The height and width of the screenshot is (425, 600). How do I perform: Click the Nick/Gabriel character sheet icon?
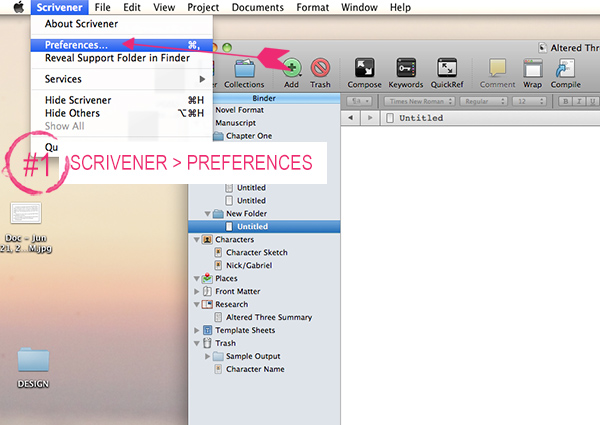[218, 265]
